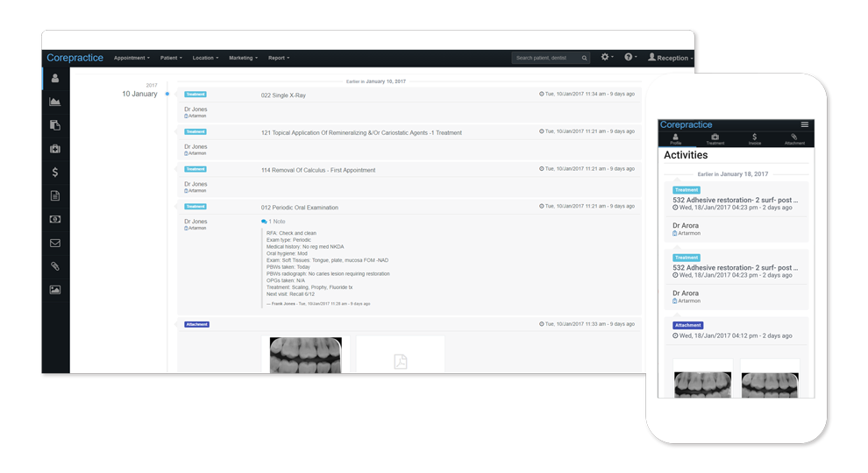Expand the Appointment dropdown menu
Screen dimensions: 868x473
pos(132,58)
